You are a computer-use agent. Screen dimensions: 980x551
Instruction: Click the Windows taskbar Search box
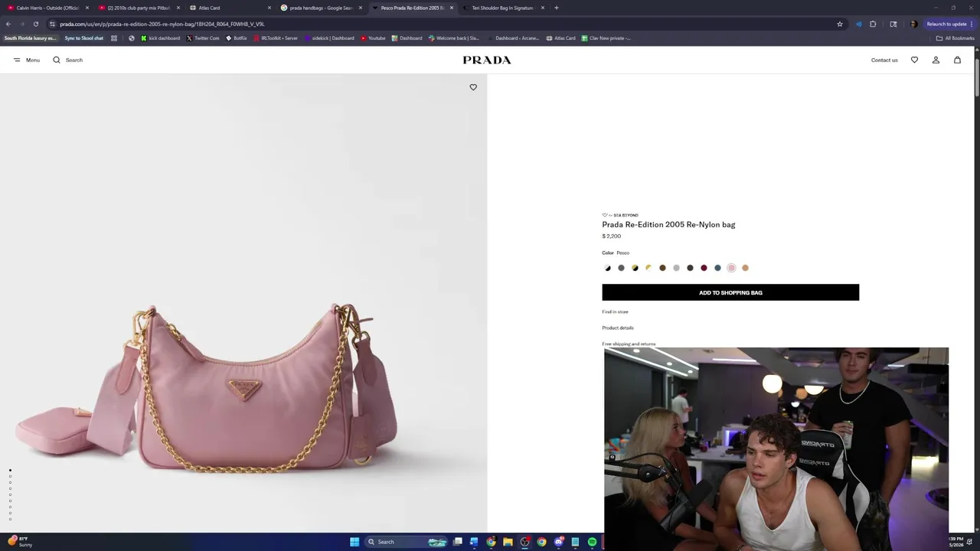406,542
